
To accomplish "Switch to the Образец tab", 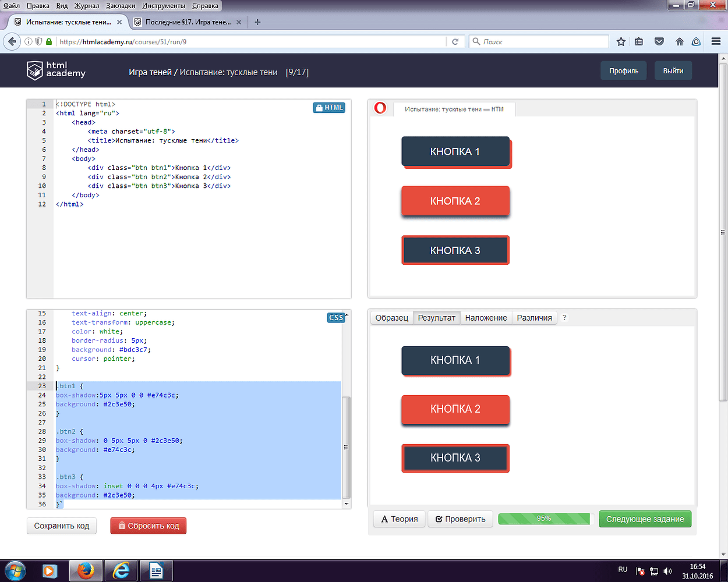I will click(392, 318).
